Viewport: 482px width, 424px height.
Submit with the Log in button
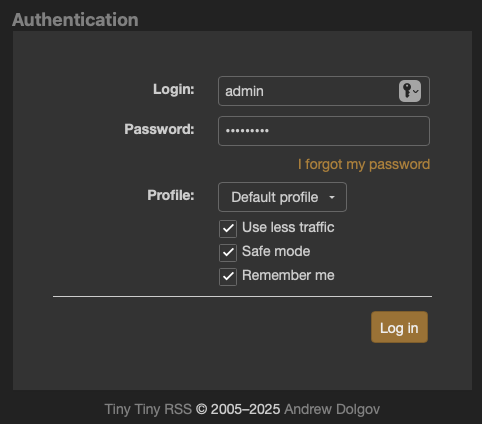pos(399,327)
